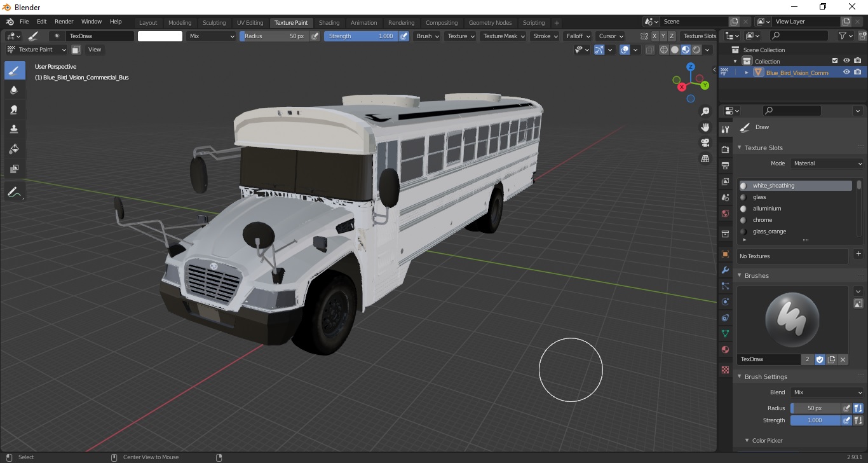Screen dimensions: 868x463
Task: Open the Object Data green mesh tab
Action: (725, 333)
